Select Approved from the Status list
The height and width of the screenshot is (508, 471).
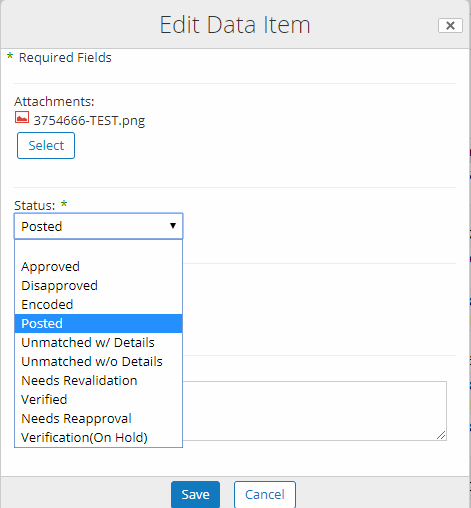(x=99, y=267)
